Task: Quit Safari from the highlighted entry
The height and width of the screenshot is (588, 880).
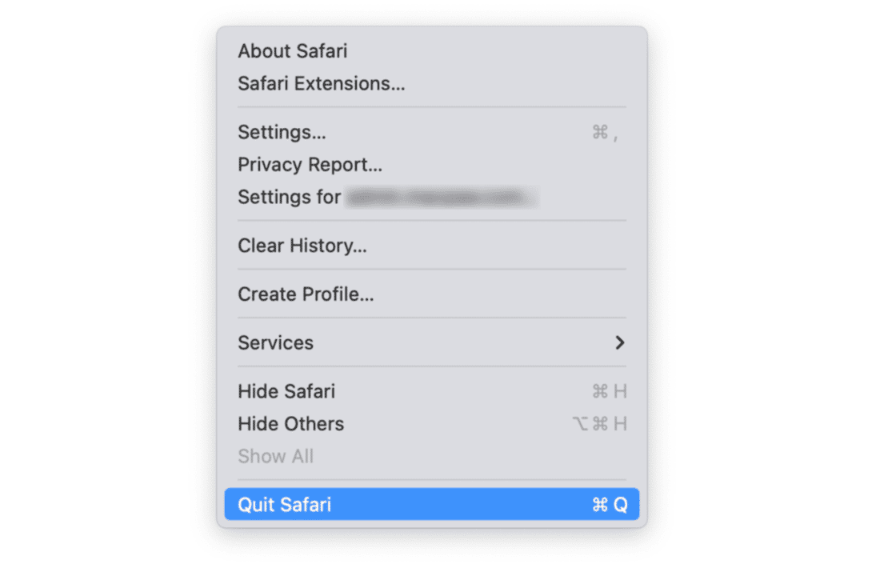Action: (284, 505)
